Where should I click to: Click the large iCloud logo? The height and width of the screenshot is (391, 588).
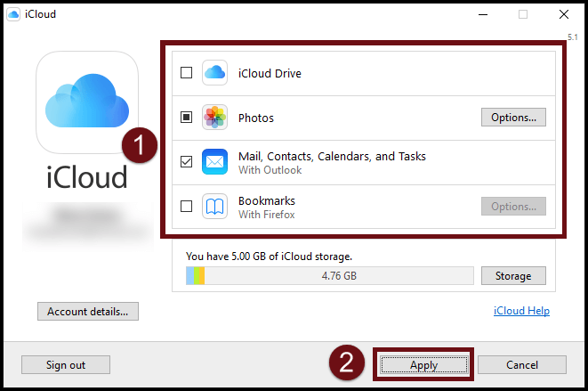[87, 102]
